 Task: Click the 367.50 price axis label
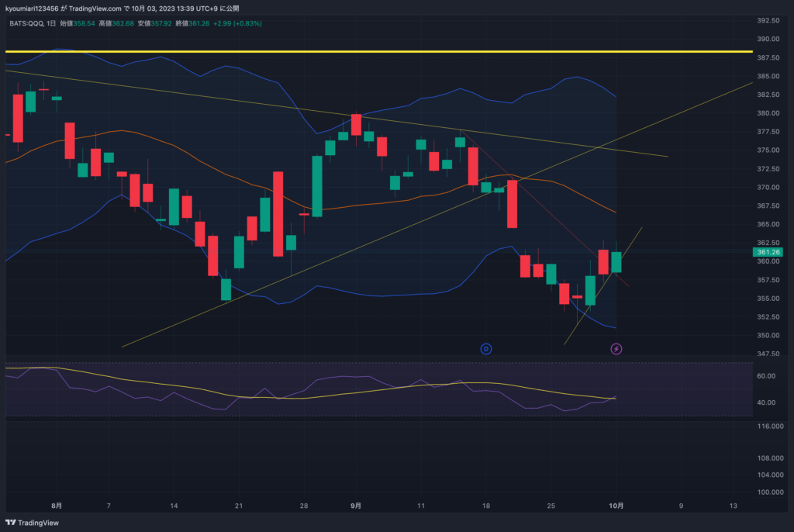[x=768, y=206]
